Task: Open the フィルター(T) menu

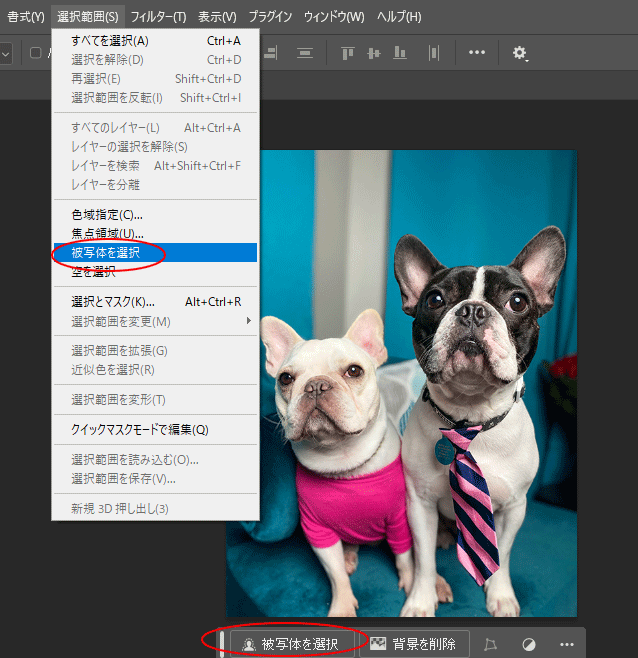Action: (158, 17)
